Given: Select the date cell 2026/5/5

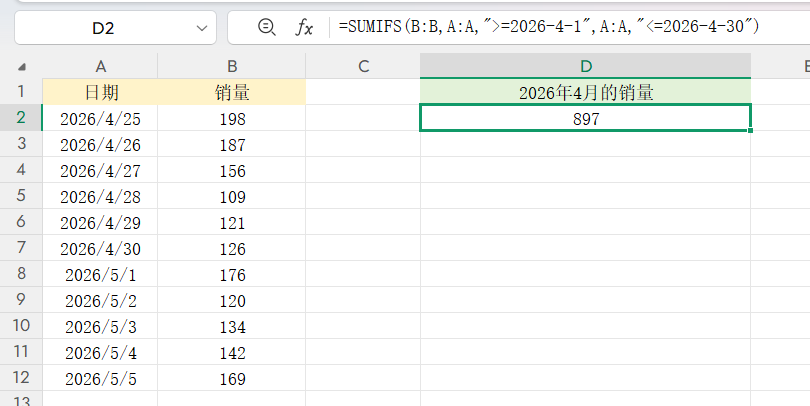Looking at the screenshot, I should coord(100,378).
